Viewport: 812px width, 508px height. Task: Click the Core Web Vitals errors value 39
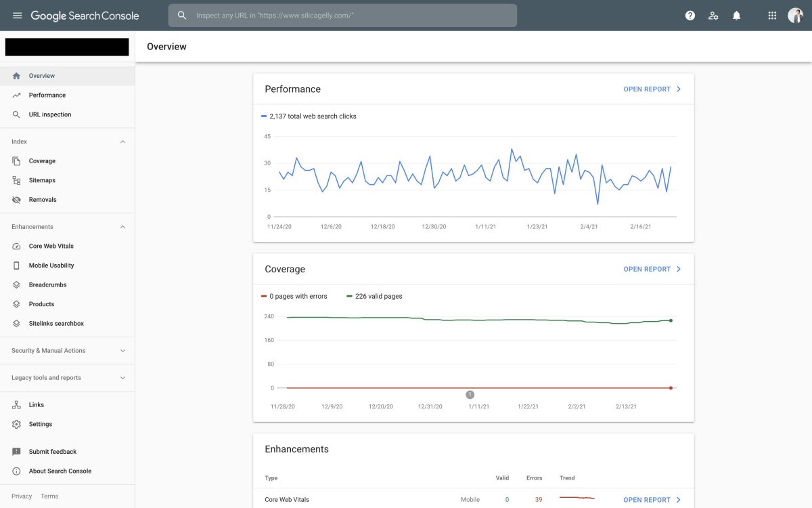pyautogui.click(x=538, y=500)
